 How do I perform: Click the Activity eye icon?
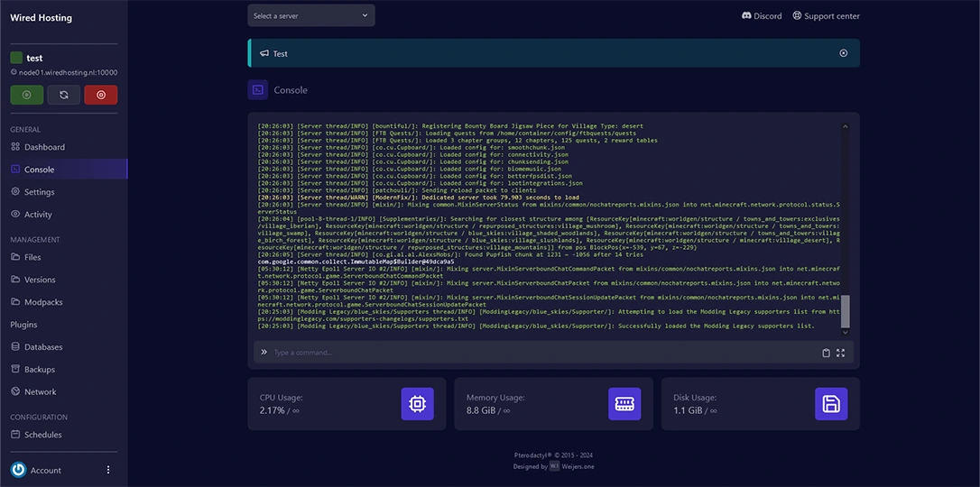15,215
